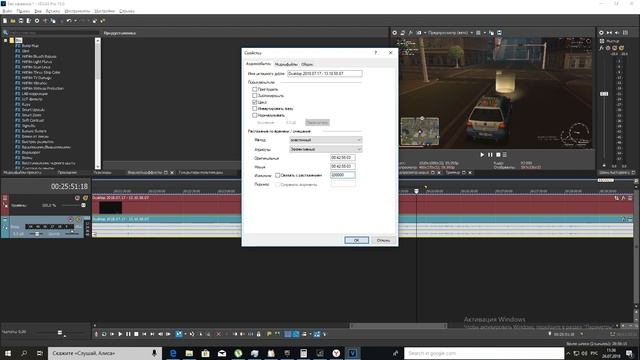The image size is (640, 360).
Task: Mute the audio track in its header
Action: coord(71,220)
